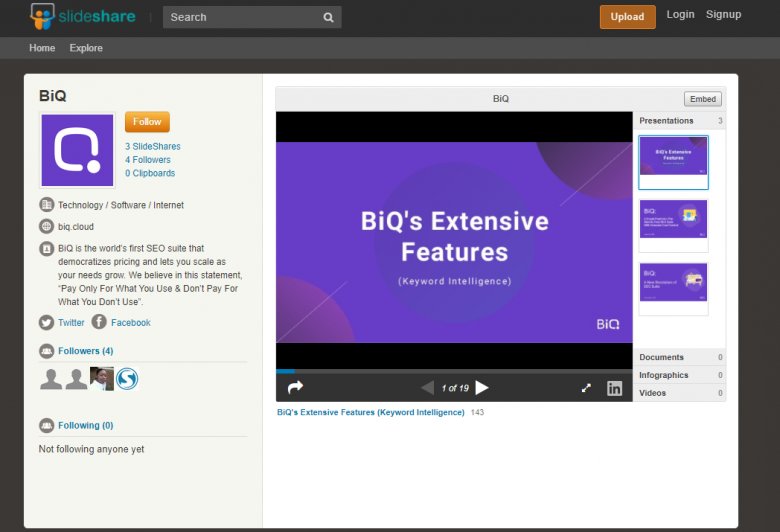This screenshot has width=780, height=532.
Task: Select second presentation thumbnail
Action: click(674, 225)
